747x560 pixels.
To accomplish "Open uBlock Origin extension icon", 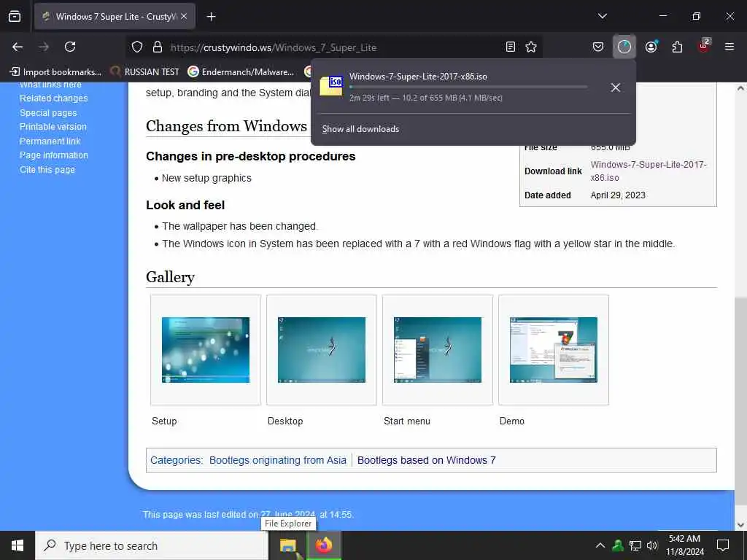I will (x=704, y=46).
